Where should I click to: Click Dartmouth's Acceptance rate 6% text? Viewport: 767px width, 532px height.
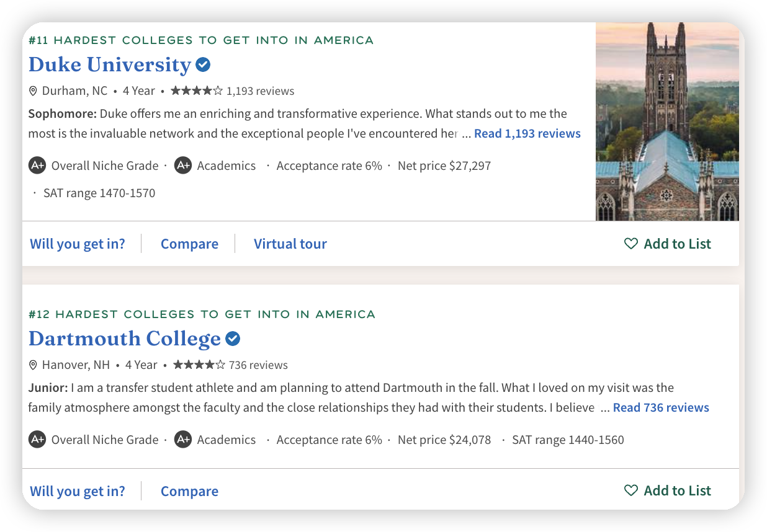pyautogui.click(x=330, y=440)
